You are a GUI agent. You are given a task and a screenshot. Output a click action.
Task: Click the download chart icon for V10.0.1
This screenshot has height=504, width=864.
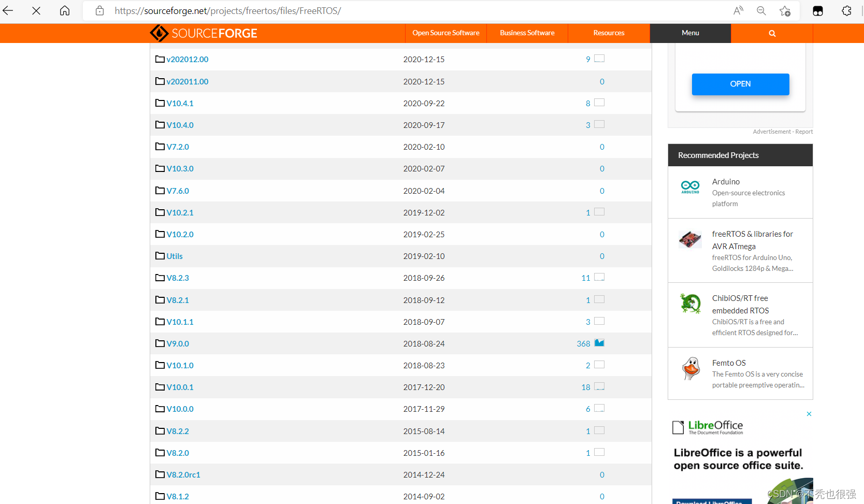[x=599, y=386]
